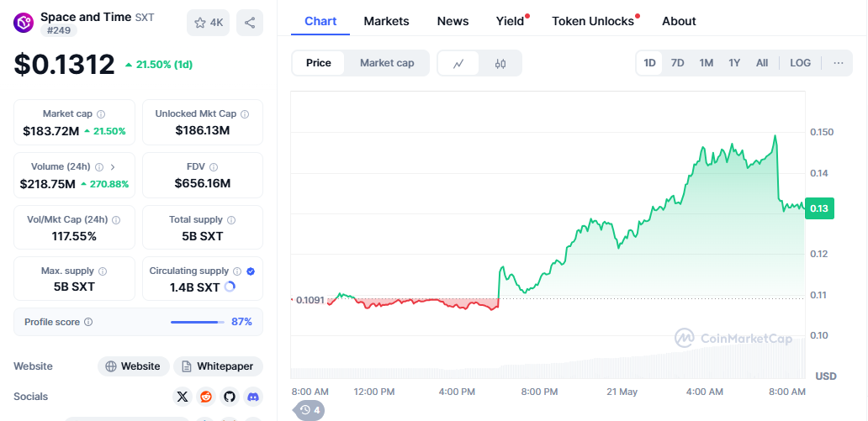This screenshot has width=868, height=421.
Task: Click the FDV info icon
Action: (213, 166)
